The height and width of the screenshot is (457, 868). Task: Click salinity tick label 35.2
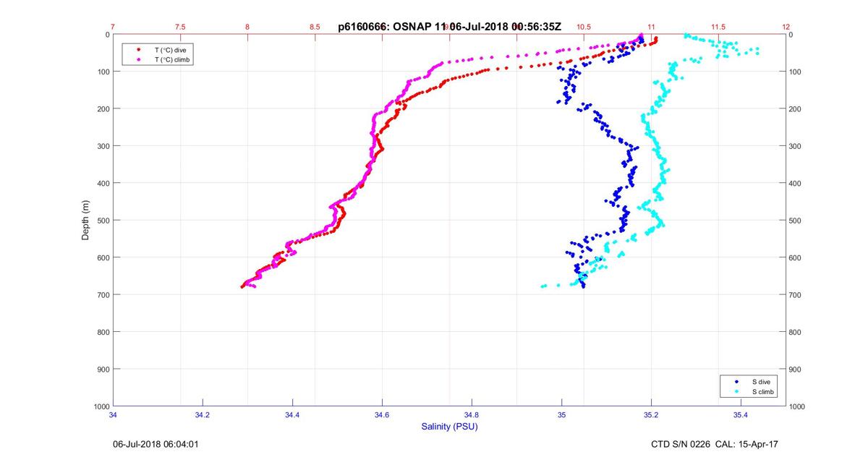[651, 415]
